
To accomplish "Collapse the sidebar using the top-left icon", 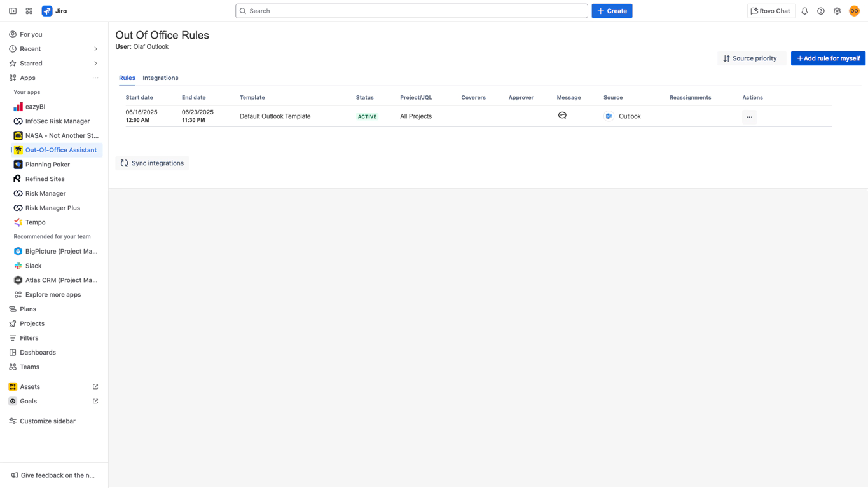I will [x=13, y=11].
